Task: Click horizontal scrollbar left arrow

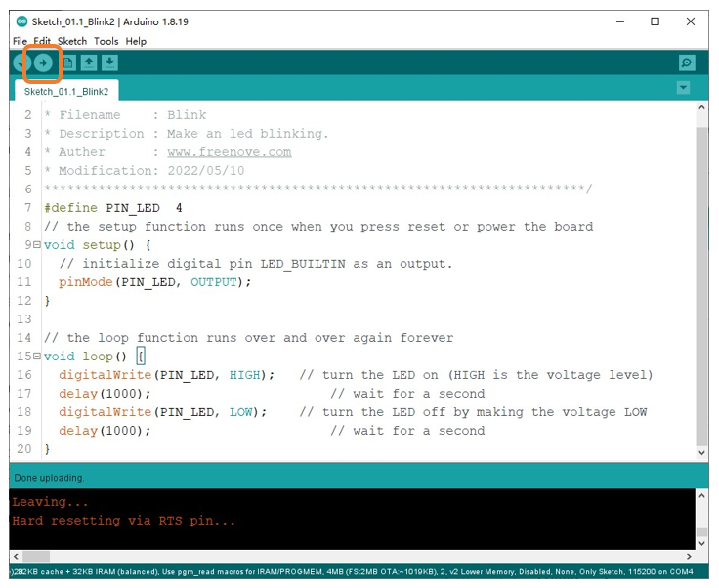Action: tap(16, 557)
